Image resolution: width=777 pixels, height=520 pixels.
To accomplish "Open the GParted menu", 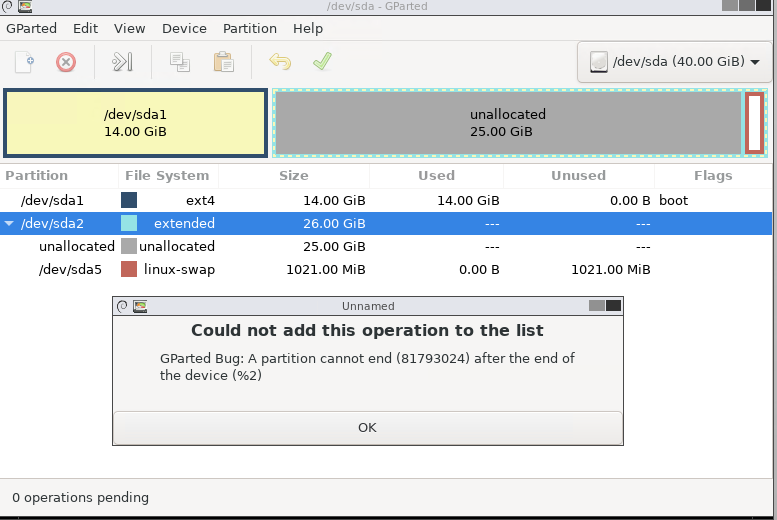I will [x=31, y=28].
